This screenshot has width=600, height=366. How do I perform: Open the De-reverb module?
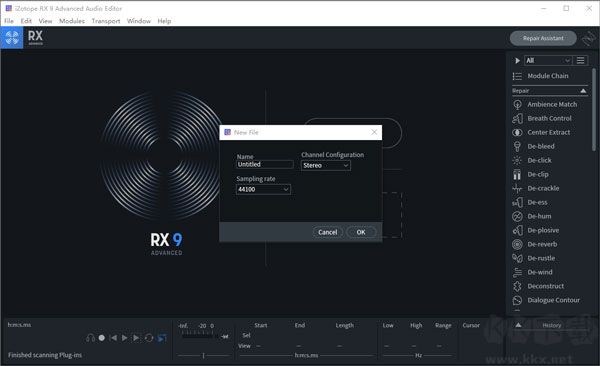tap(535, 244)
